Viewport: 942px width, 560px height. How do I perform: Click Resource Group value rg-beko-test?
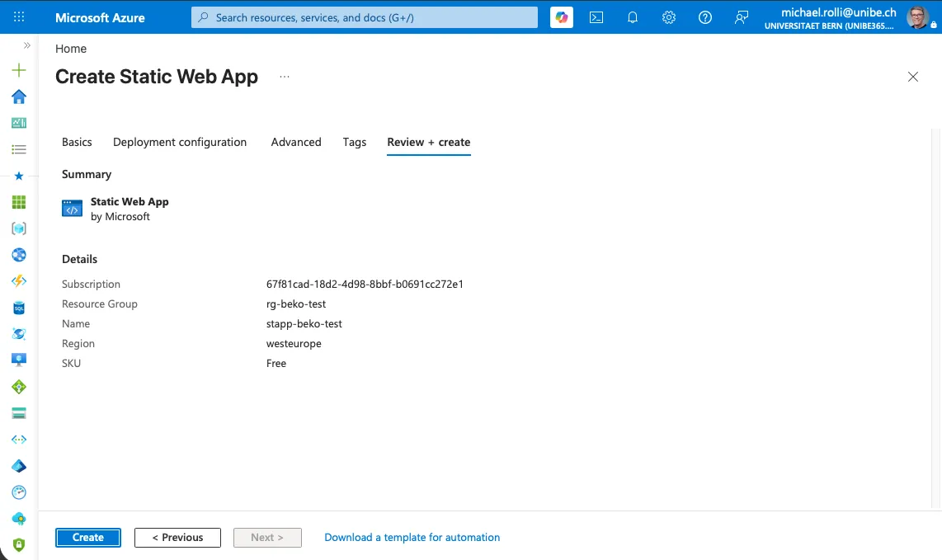[296, 304]
